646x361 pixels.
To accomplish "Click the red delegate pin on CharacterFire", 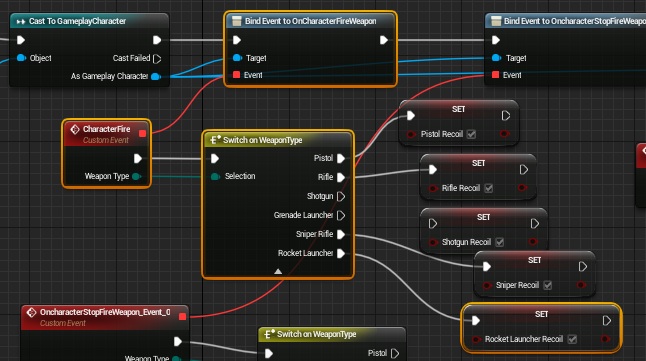I will (143, 133).
